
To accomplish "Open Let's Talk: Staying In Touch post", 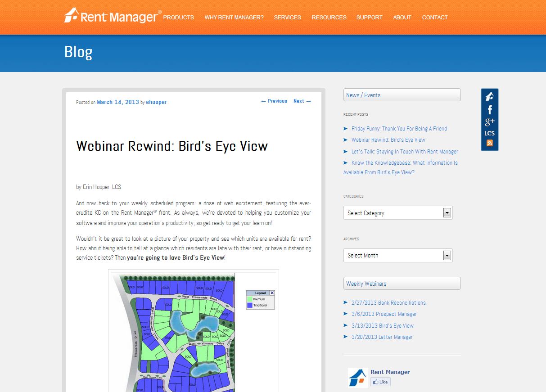I will (405, 152).
